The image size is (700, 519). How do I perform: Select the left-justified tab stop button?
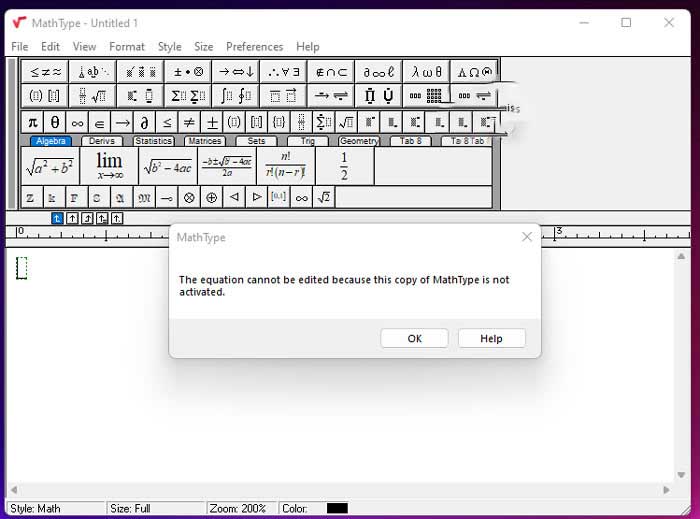[x=57, y=218]
